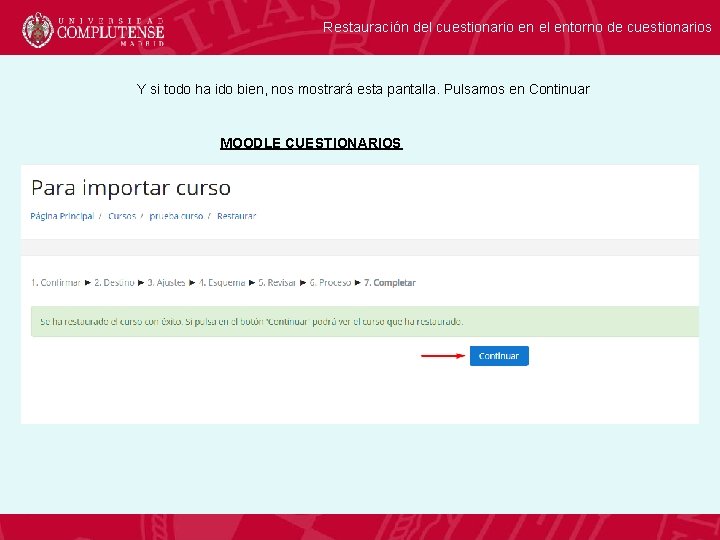Open the prueba curso breadcrumb link

[x=176, y=216]
